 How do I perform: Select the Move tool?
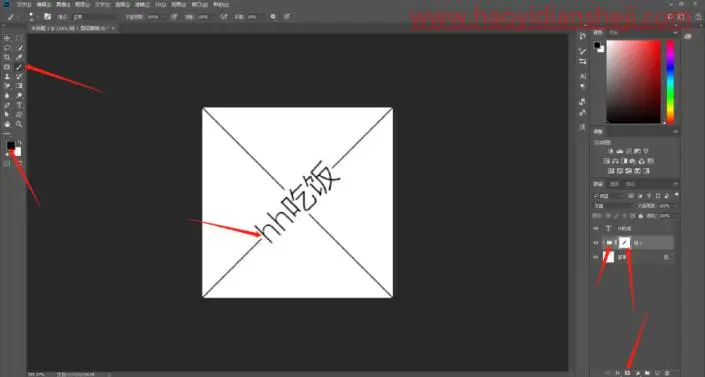(x=7, y=39)
